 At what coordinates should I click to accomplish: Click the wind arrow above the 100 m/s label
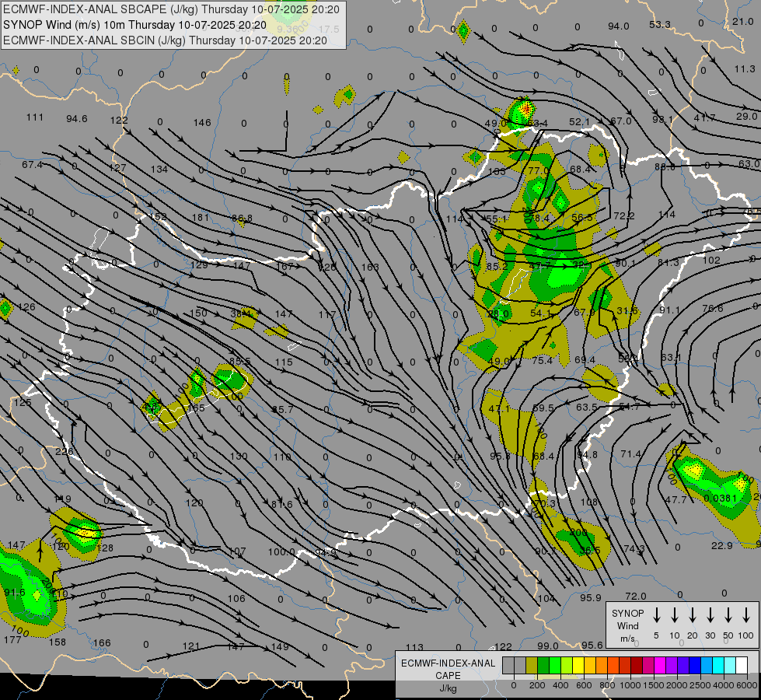[x=746, y=615]
